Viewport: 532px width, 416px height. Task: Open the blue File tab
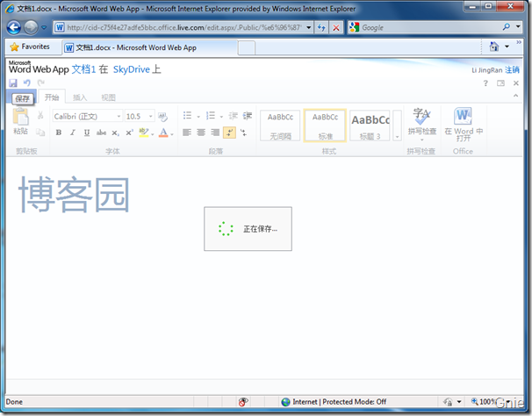click(21, 97)
